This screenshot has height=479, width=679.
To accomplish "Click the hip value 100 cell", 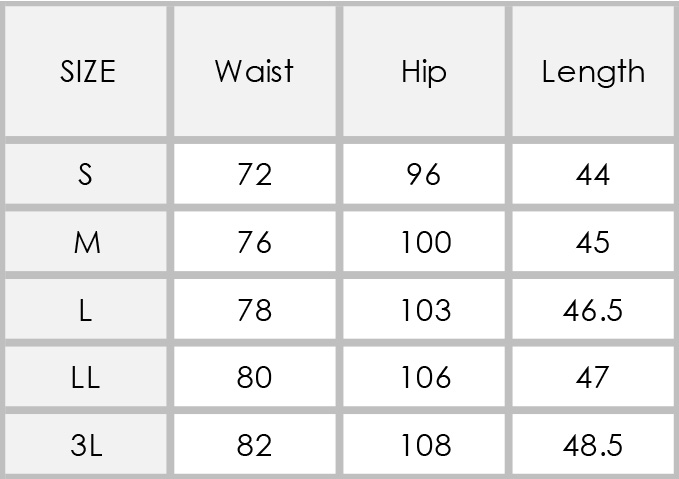I will pyautogui.click(x=424, y=242).
